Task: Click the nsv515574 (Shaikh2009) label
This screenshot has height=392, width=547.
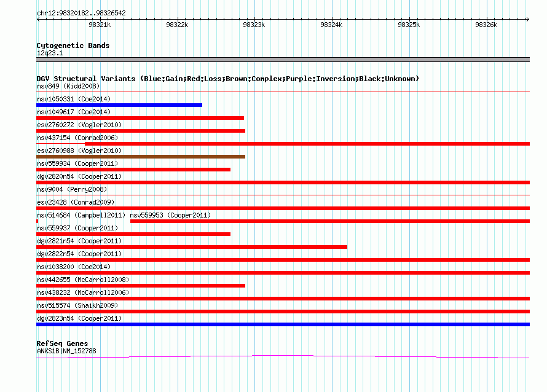Action: [x=77, y=305]
